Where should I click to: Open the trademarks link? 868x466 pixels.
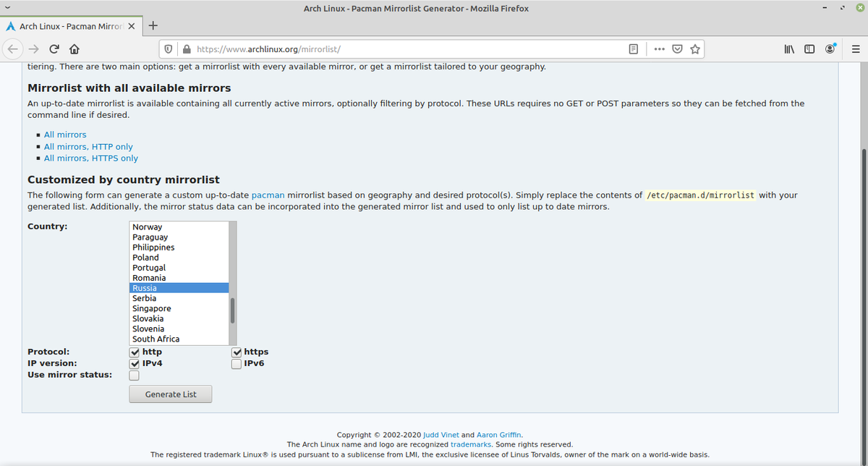tap(471, 444)
